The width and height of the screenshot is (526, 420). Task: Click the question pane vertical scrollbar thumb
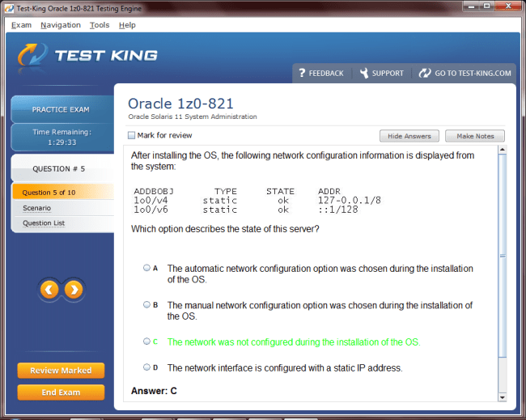tap(503, 256)
